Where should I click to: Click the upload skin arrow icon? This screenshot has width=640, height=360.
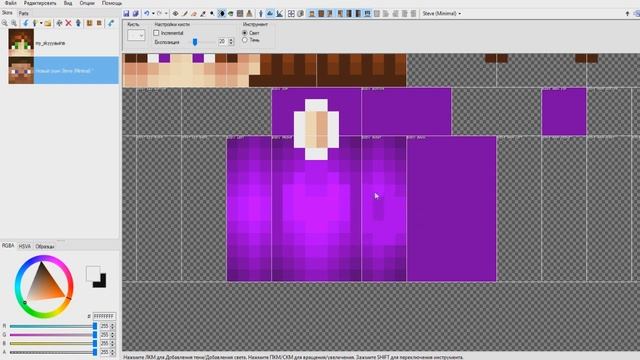(627, 13)
